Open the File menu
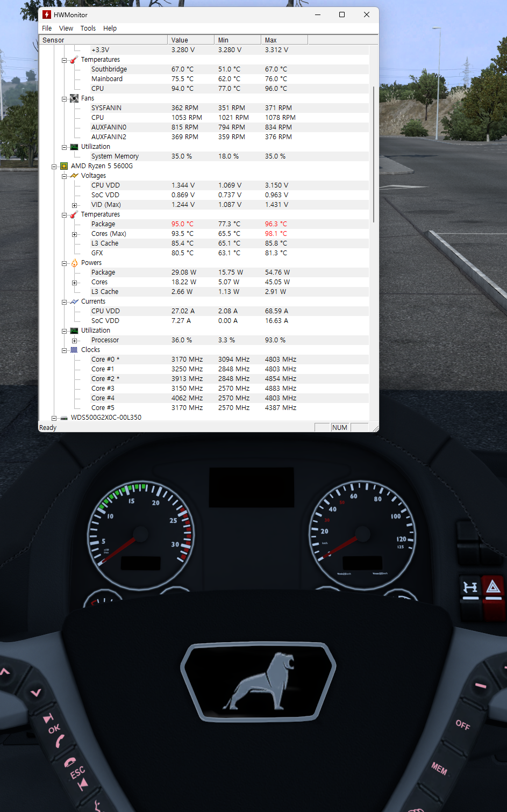507x812 pixels. (47, 28)
